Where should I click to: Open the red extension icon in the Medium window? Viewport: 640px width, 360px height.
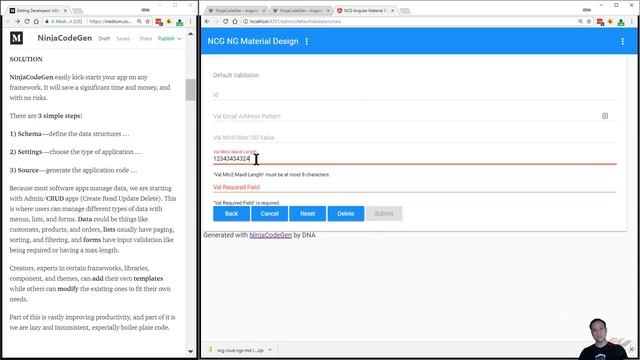coord(159,22)
